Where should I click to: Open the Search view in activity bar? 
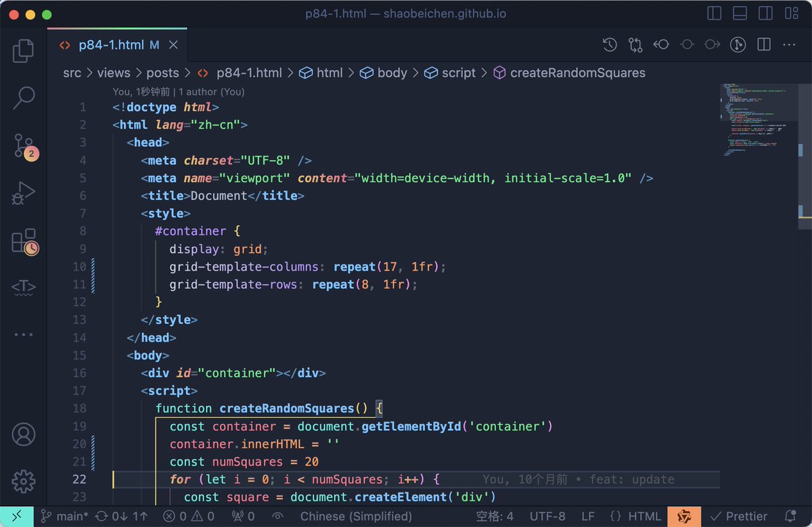[23, 98]
